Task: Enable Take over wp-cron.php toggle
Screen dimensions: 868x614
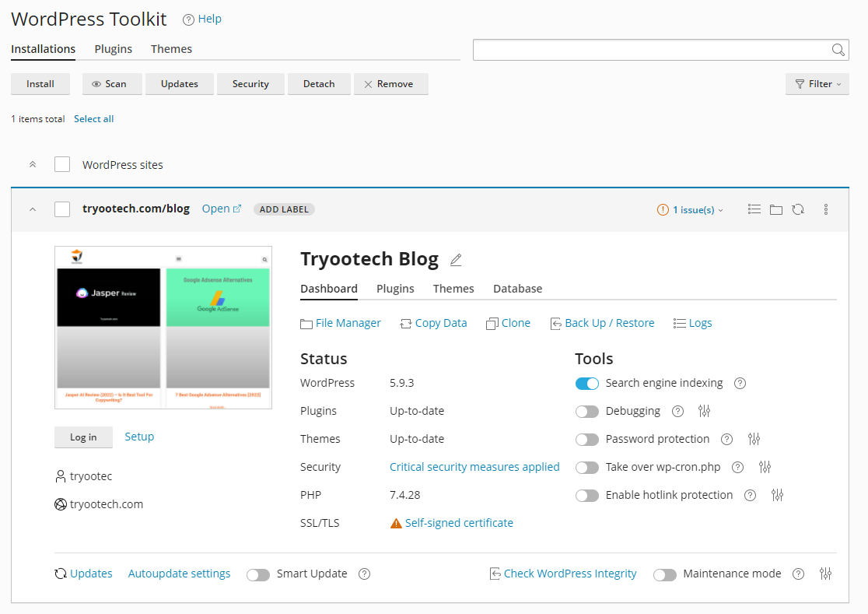Action: [x=586, y=467]
